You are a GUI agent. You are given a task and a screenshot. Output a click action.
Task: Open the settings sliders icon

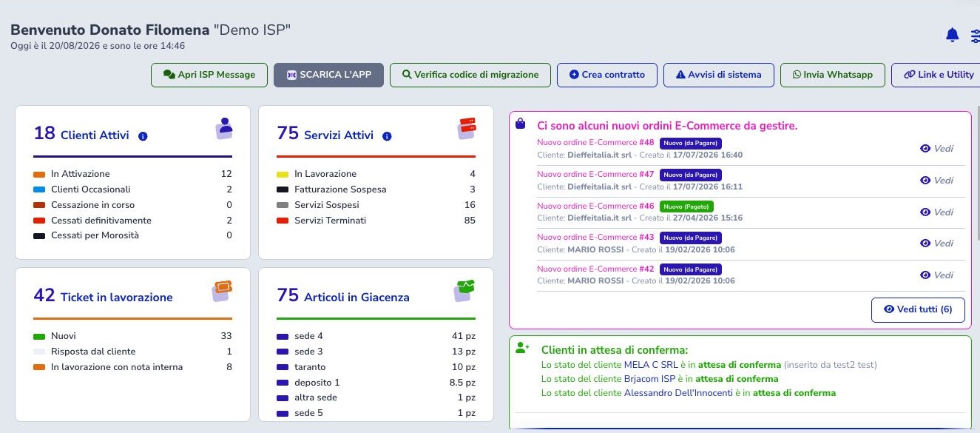975,35
